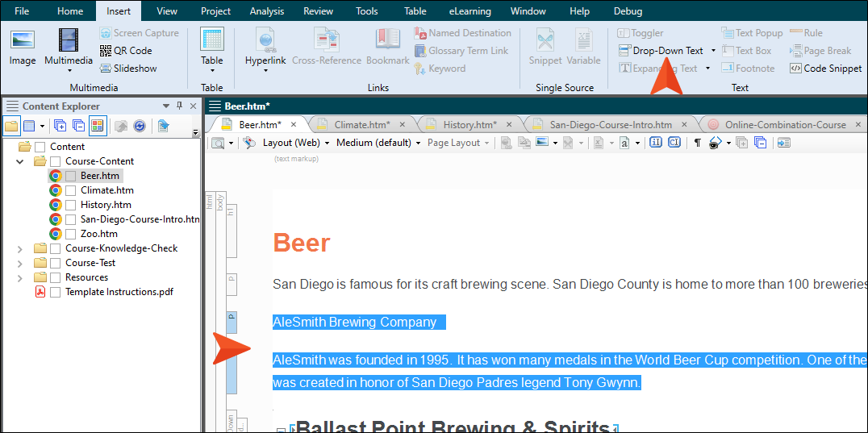Toggle the 'CI' cursor mode button

[674, 143]
